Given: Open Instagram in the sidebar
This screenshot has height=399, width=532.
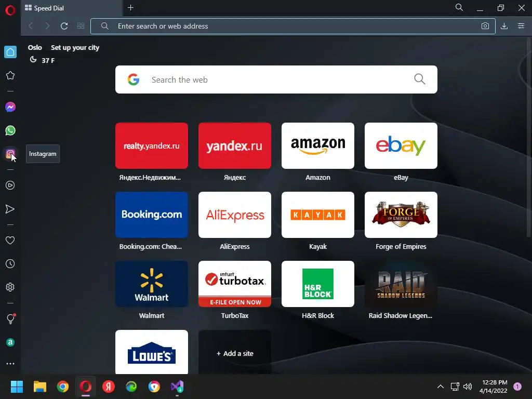Looking at the screenshot, I should tap(10, 154).
